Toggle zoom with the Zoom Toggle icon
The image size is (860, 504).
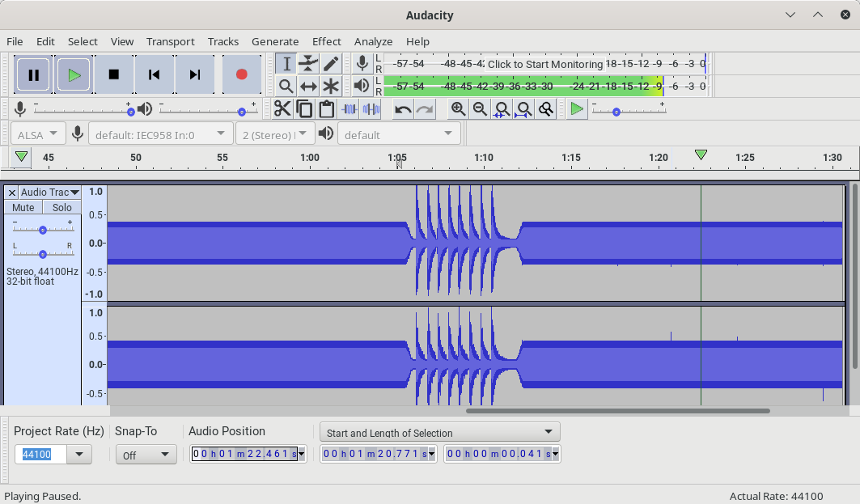coord(546,109)
